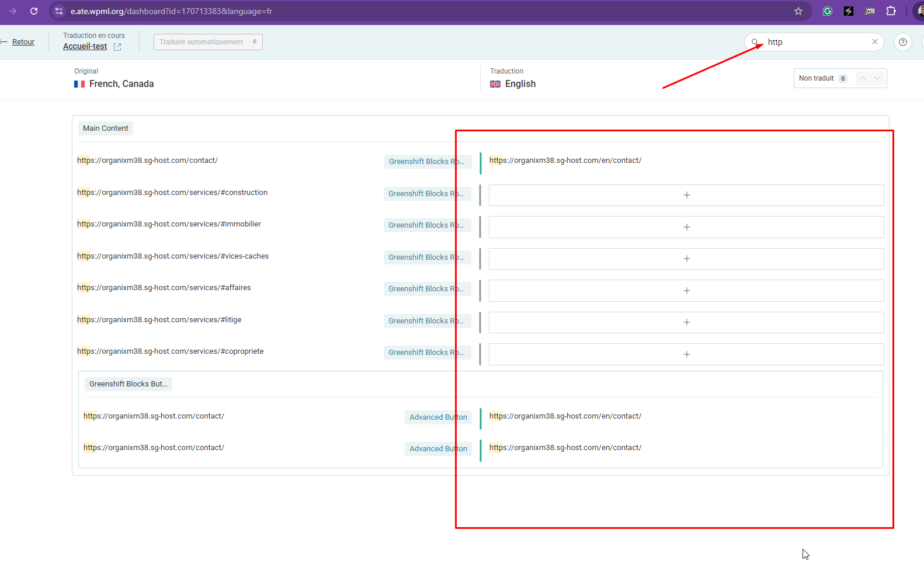
Task: Add translation for the #immobilier services URL
Action: [686, 227]
